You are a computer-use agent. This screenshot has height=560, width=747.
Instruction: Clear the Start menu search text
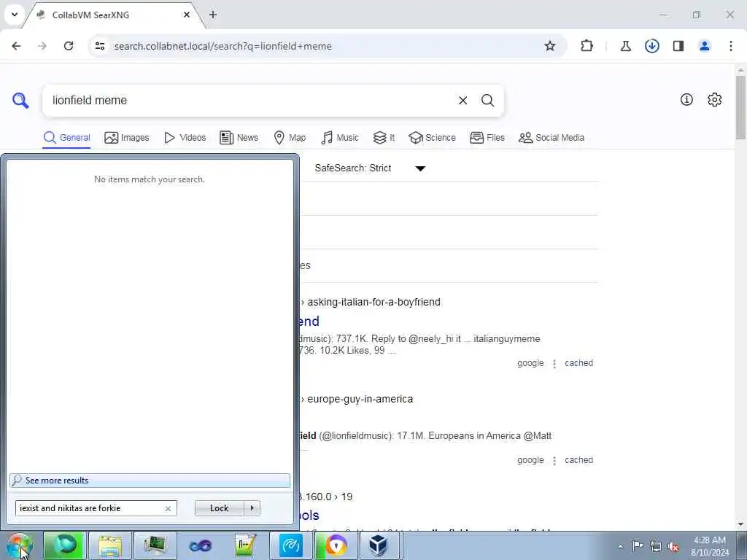[169, 508]
